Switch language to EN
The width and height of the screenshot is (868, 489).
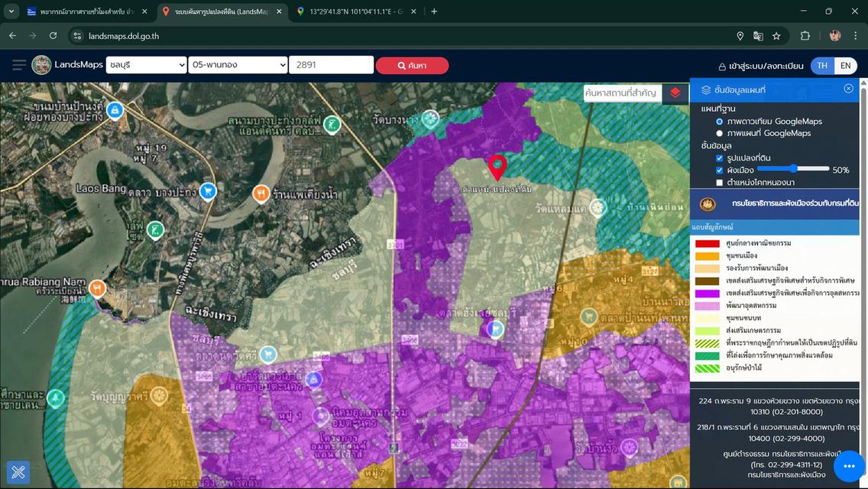(x=845, y=66)
